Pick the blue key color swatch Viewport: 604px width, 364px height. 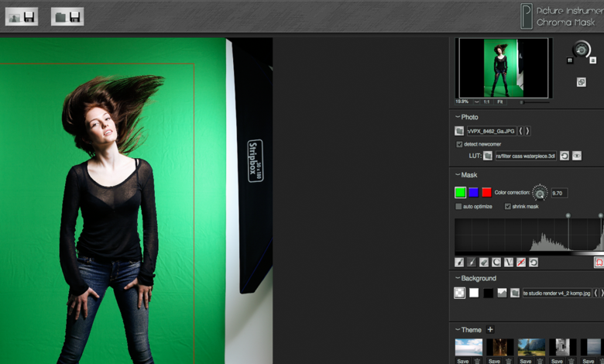click(473, 192)
